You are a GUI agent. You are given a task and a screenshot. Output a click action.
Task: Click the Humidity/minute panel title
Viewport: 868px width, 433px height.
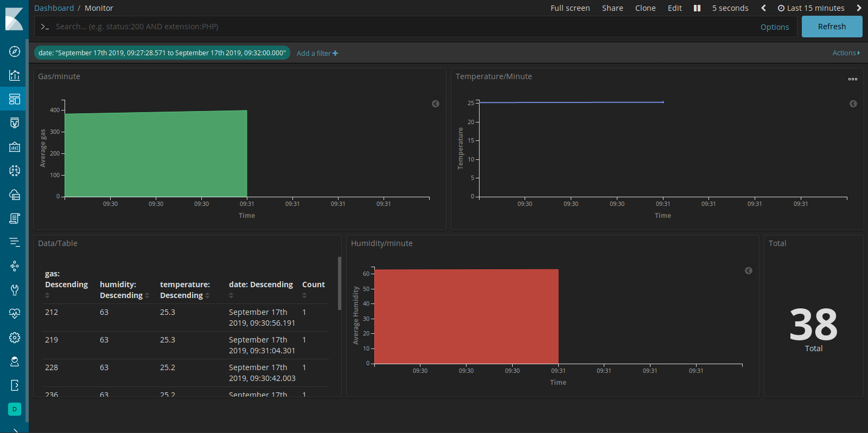click(x=382, y=243)
